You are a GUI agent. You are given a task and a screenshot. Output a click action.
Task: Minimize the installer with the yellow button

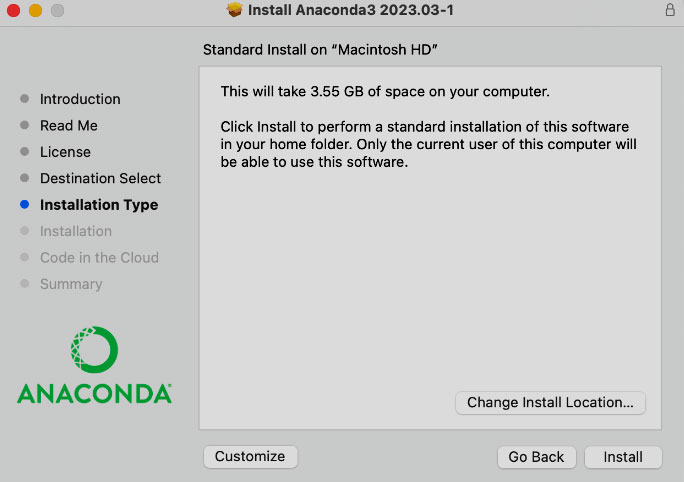coord(35,10)
